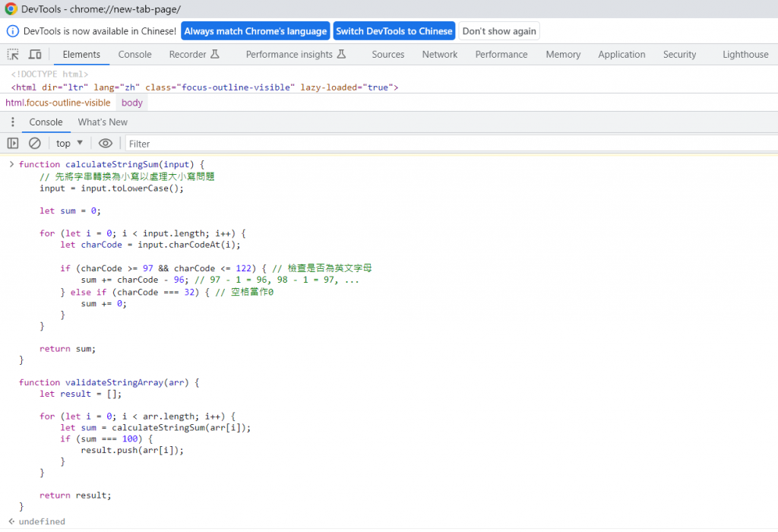Open the Performance tab

(x=501, y=54)
